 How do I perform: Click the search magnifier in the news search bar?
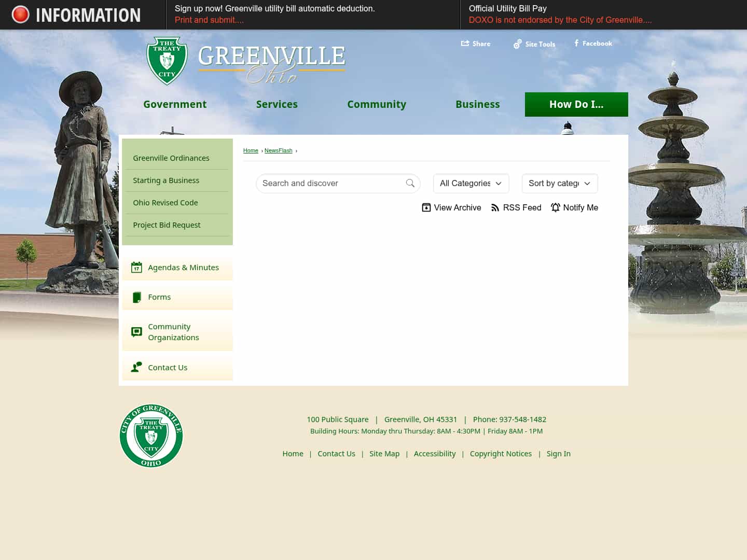tap(410, 183)
